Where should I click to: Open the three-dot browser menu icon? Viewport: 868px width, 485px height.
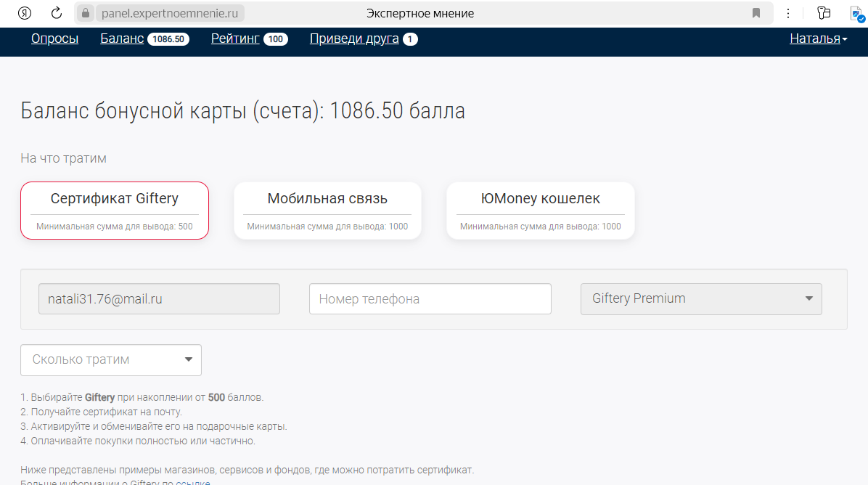point(787,12)
